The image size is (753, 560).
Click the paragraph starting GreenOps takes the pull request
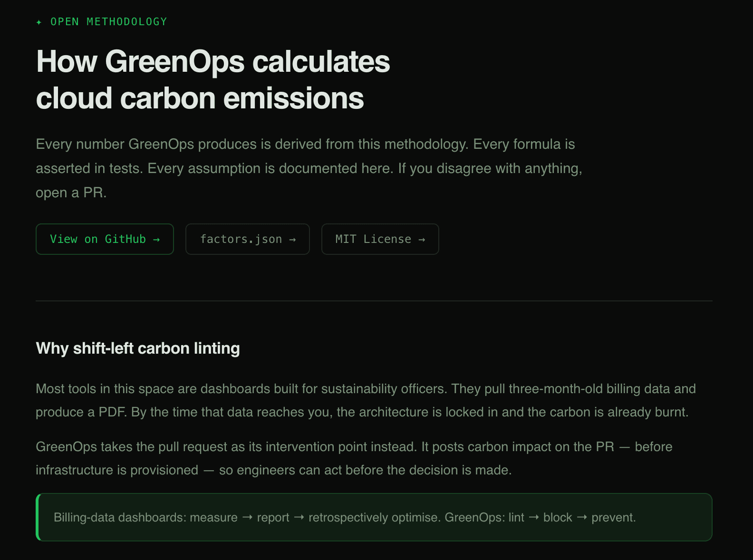click(354, 458)
